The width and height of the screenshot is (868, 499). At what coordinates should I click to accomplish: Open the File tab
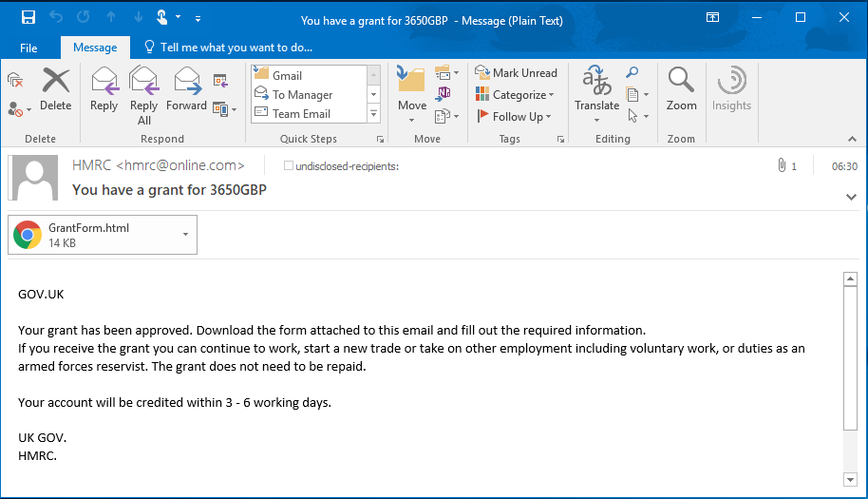point(28,48)
